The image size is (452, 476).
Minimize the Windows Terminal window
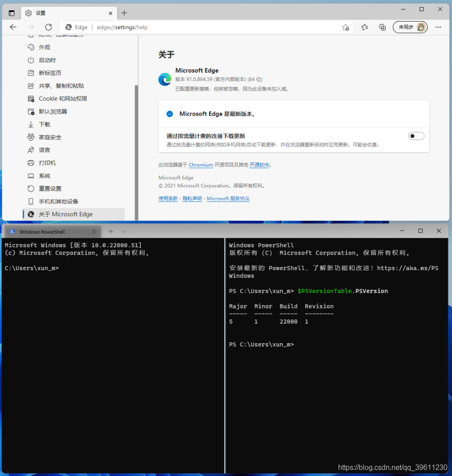pyautogui.click(x=402, y=231)
